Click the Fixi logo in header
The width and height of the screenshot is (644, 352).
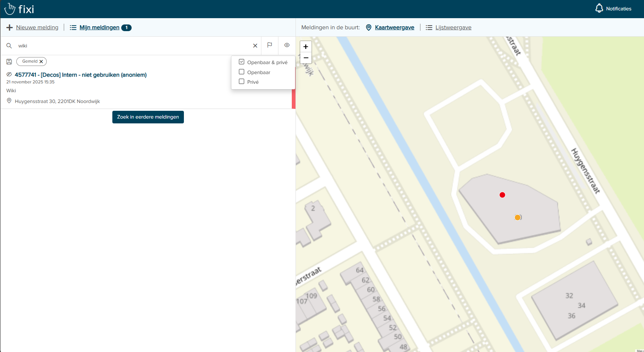[19, 9]
